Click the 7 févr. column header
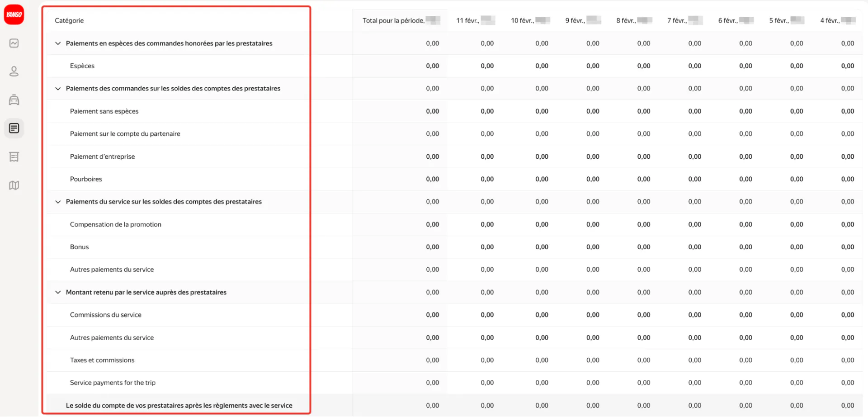 pos(684,20)
